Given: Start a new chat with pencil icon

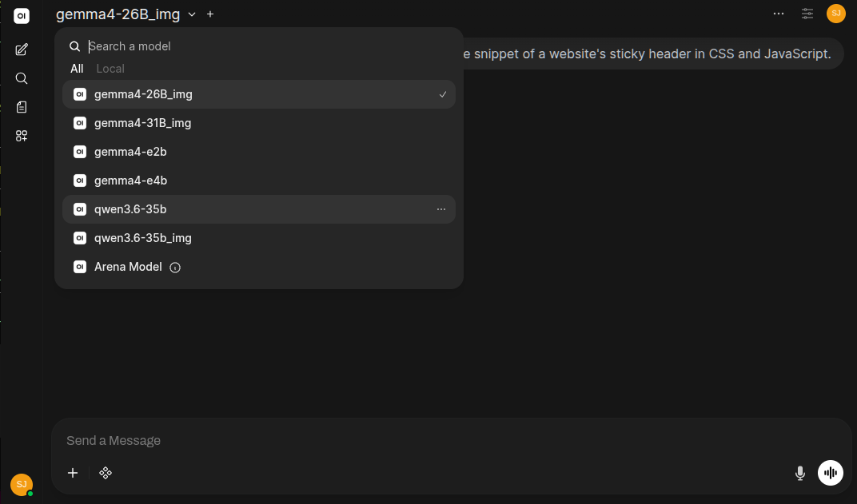Looking at the screenshot, I should (22, 50).
